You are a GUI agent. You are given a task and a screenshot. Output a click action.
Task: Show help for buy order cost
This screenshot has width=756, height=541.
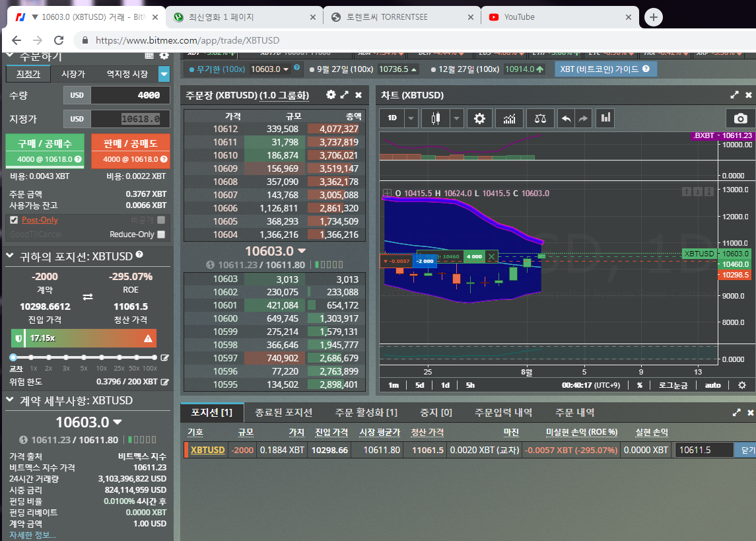point(78,159)
